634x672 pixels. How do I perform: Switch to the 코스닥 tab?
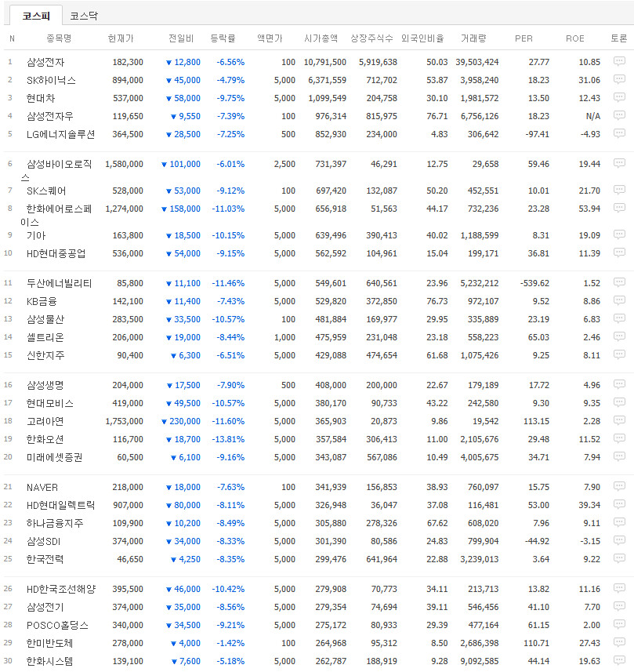[x=84, y=16]
